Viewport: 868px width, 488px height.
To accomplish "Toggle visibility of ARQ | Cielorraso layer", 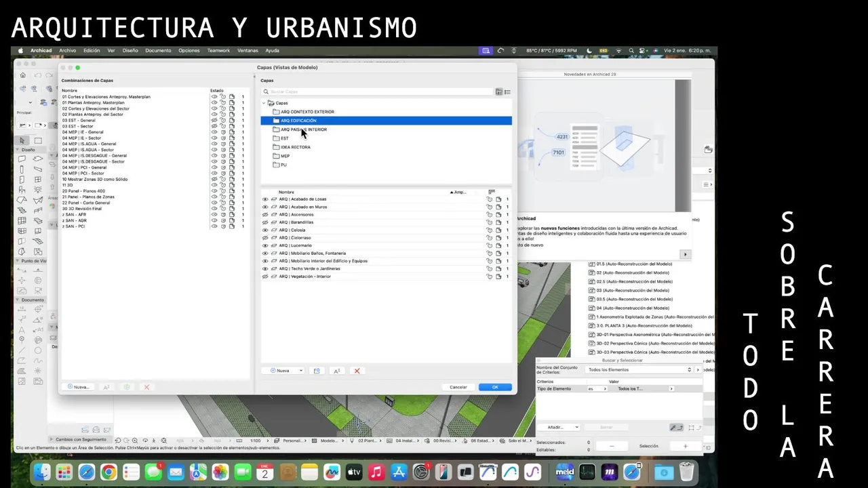I will pos(265,238).
